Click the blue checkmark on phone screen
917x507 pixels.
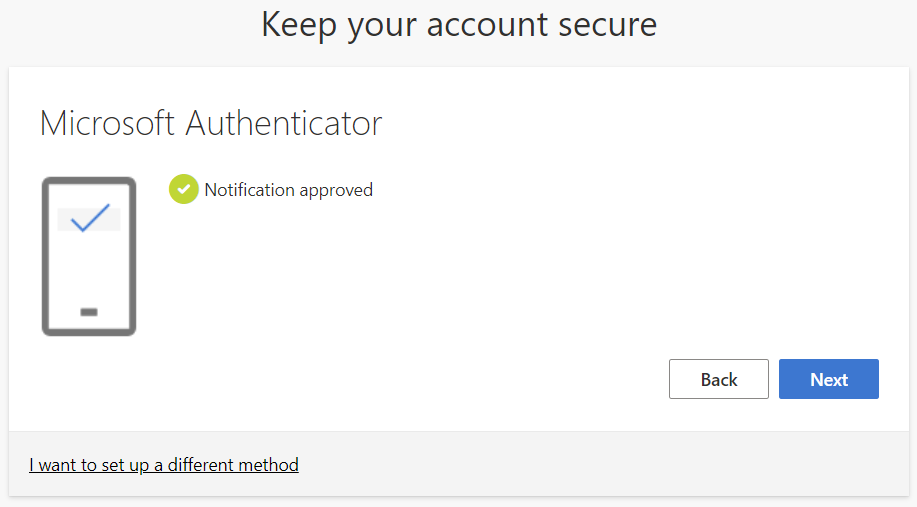click(90, 217)
